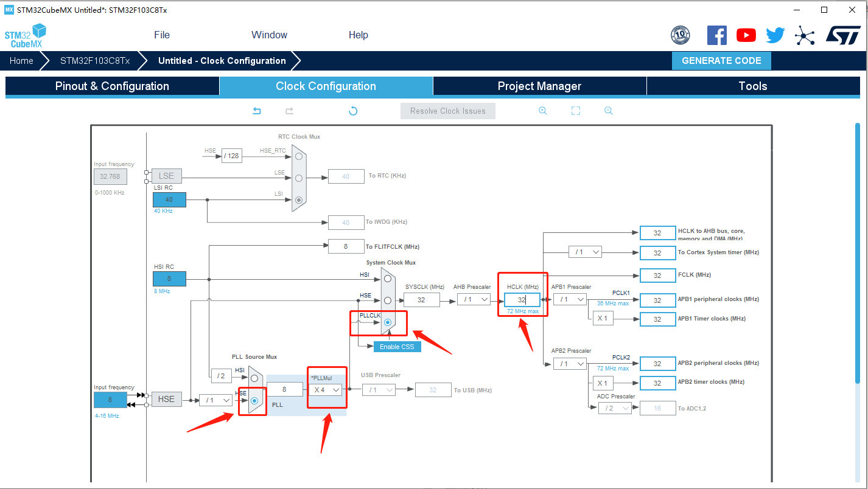This screenshot has width=868, height=489.
Task: Click the "72 MHz max" text under HCLK
Action: pyautogui.click(x=523, y=311)
